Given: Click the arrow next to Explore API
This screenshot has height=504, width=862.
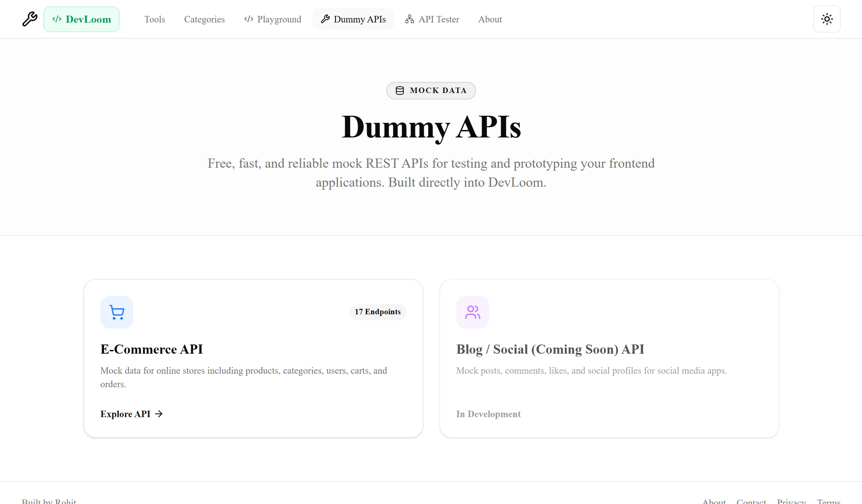Looking at the screenshot, I should click(159, 414).
